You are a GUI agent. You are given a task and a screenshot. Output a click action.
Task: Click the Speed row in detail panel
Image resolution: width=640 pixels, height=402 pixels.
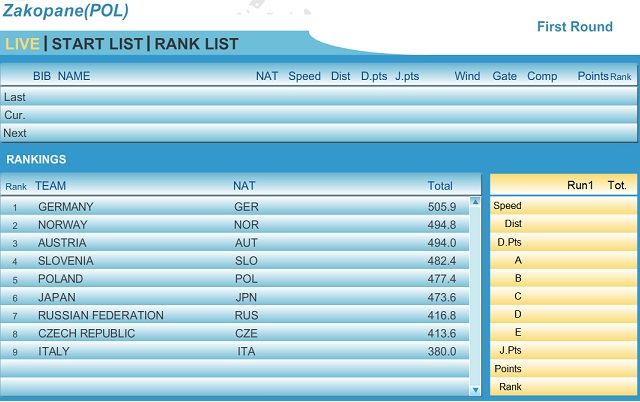coord(563,206)
